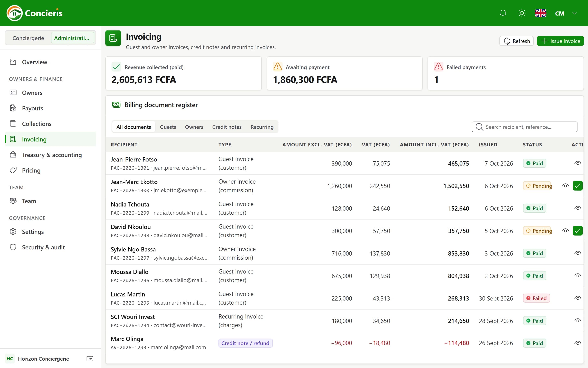Click the Concieris logo
Screen dimensions: 588x368
pos(35,13)
